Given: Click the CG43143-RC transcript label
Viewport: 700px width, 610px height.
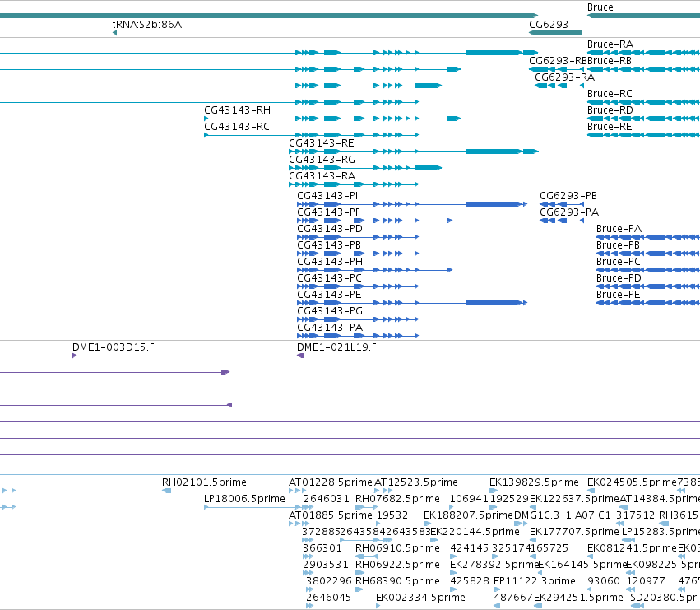Looking at the screenshot, I should click(x=237, y=127).
